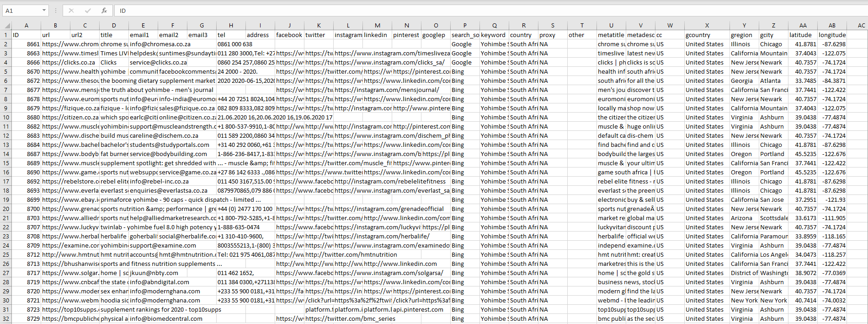868x324 pixels.
Task: Click into the formula bar showing ID
Action: 491,11
